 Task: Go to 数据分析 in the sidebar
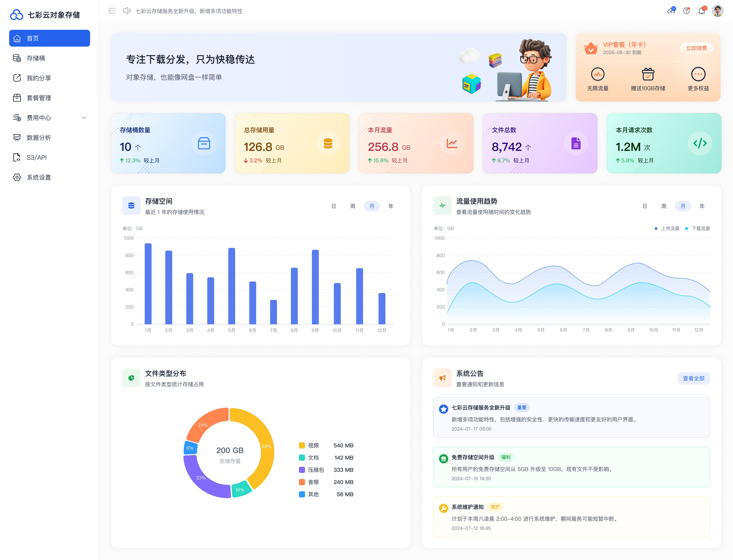coord(39,138)
